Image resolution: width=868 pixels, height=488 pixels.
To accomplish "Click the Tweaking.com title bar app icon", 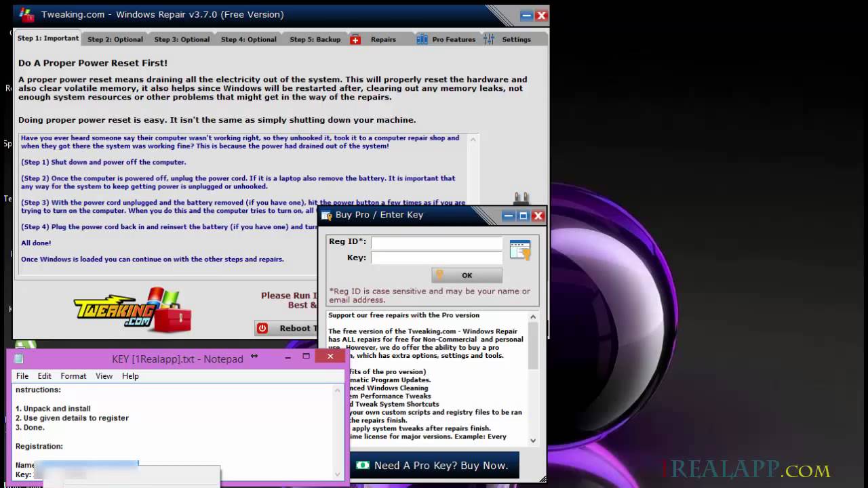I will [27, 14].
